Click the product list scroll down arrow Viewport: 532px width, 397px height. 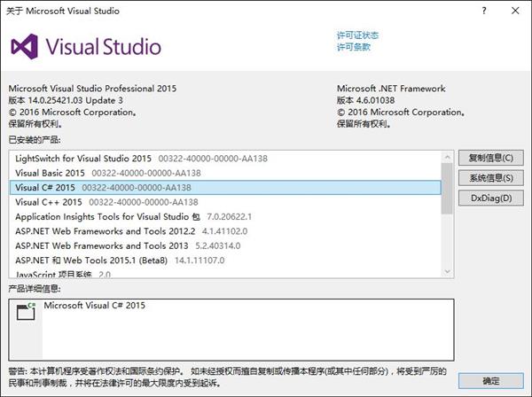[448, 271]
